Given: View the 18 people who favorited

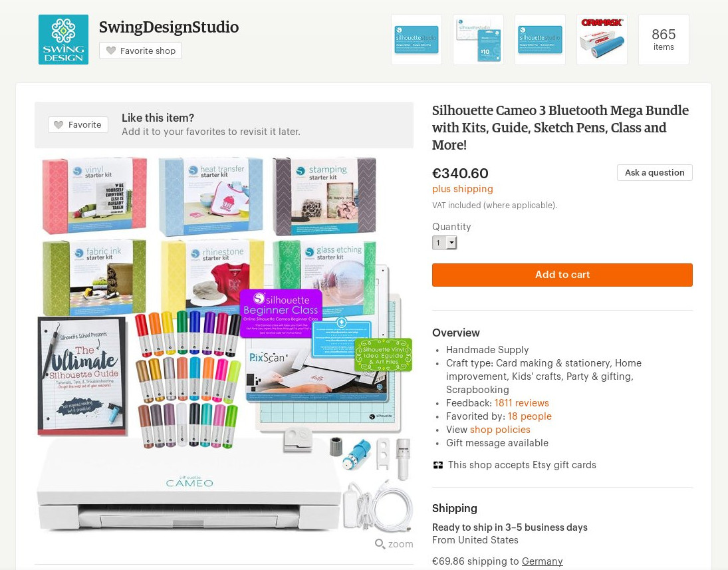Looking at the screenshot, I should click(529, 416).
